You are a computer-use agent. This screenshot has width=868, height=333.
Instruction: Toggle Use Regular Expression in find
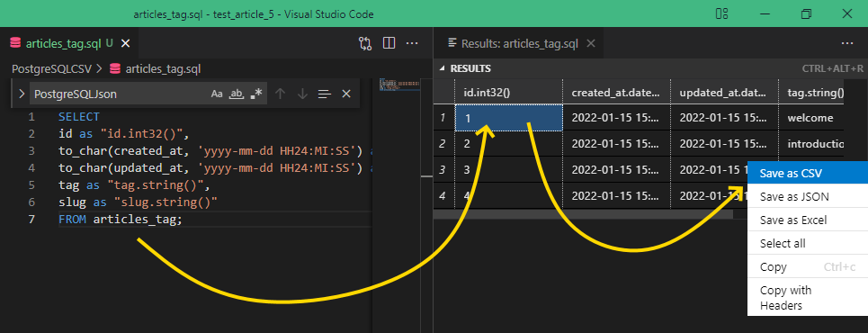255,94
